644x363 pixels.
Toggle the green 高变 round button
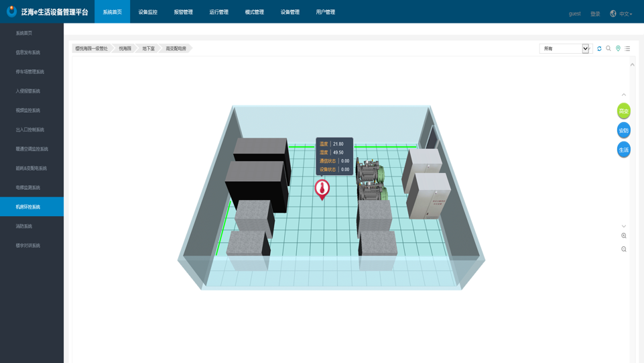click(623, 111)
